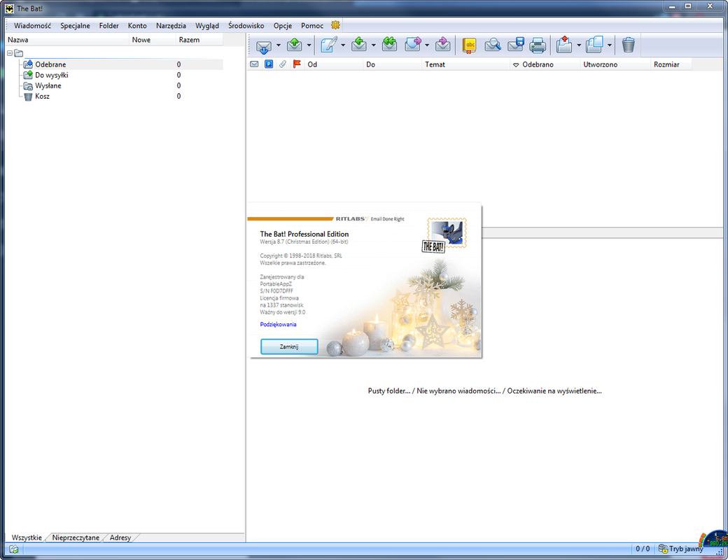Open the Send queued mail dropdown arrow
The image size is (728, 560).
pyautogui.click(x=309, y=45)
